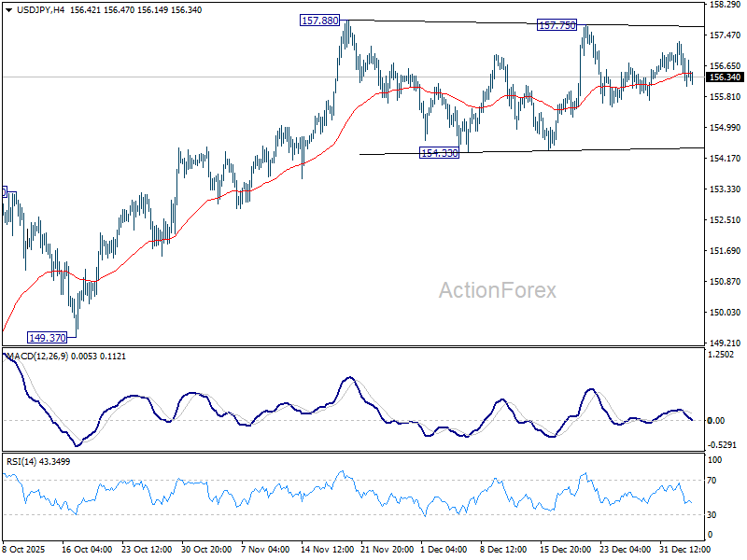747x560 pixels.
Task: Click the MACD scale value 1.2502
Action: point(722,355)
